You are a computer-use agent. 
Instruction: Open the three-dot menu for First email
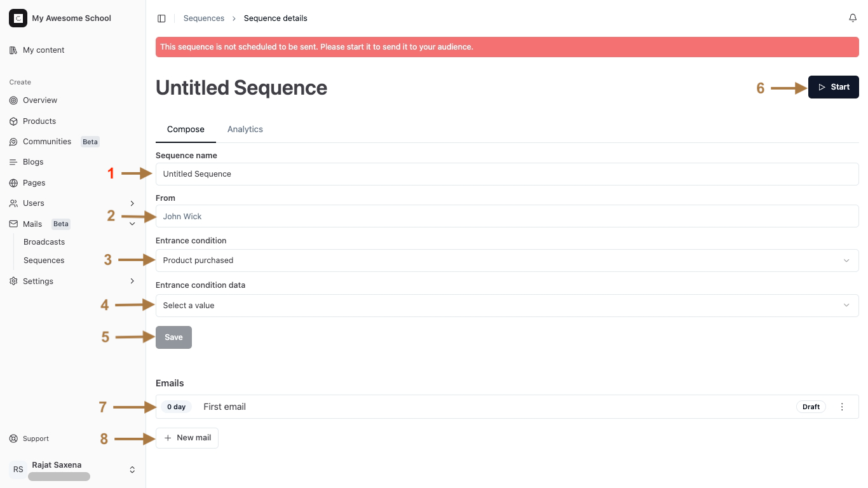tap(842, 407)
